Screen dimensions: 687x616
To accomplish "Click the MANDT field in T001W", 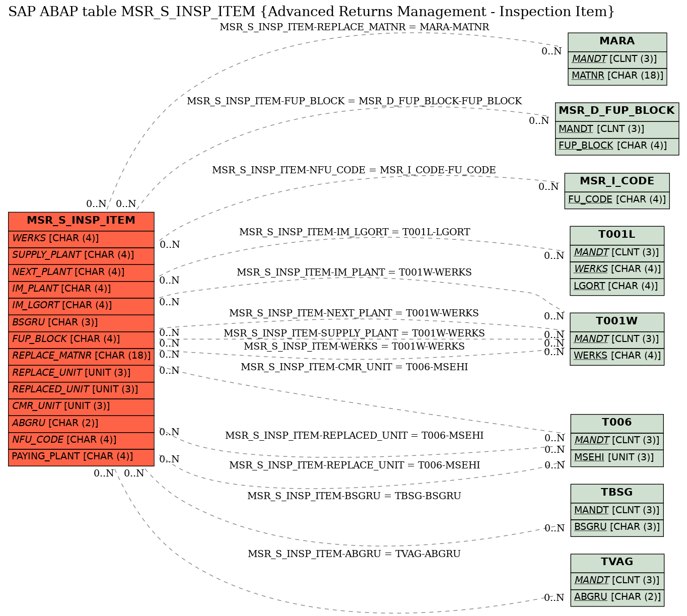I will click(617, 339).
